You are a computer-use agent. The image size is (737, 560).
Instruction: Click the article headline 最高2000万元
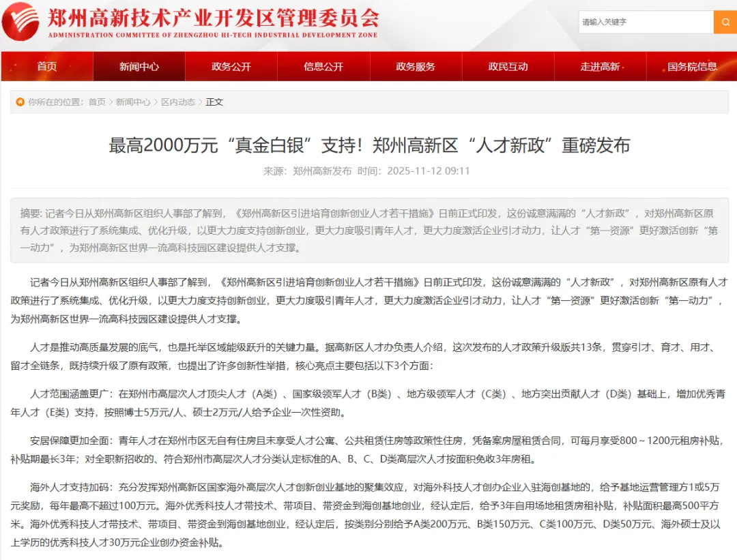tap(369, 145)
